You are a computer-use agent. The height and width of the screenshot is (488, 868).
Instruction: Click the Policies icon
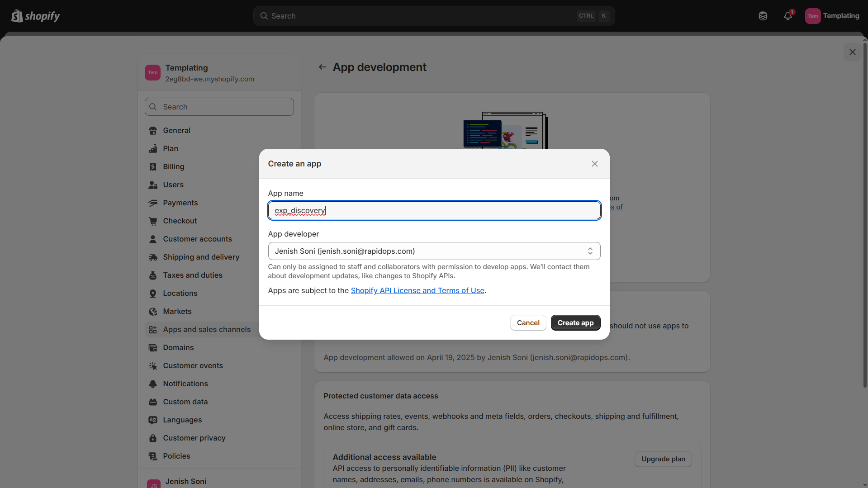click(153, 456)
